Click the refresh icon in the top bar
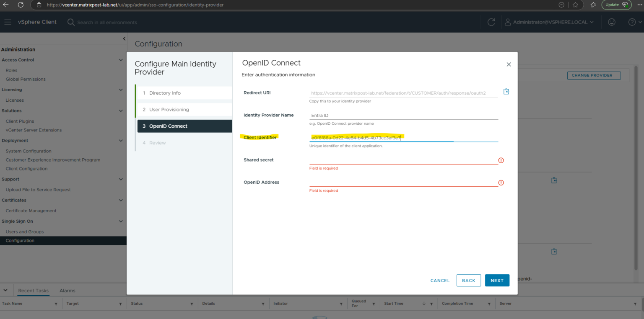 [x=491, y=22]
